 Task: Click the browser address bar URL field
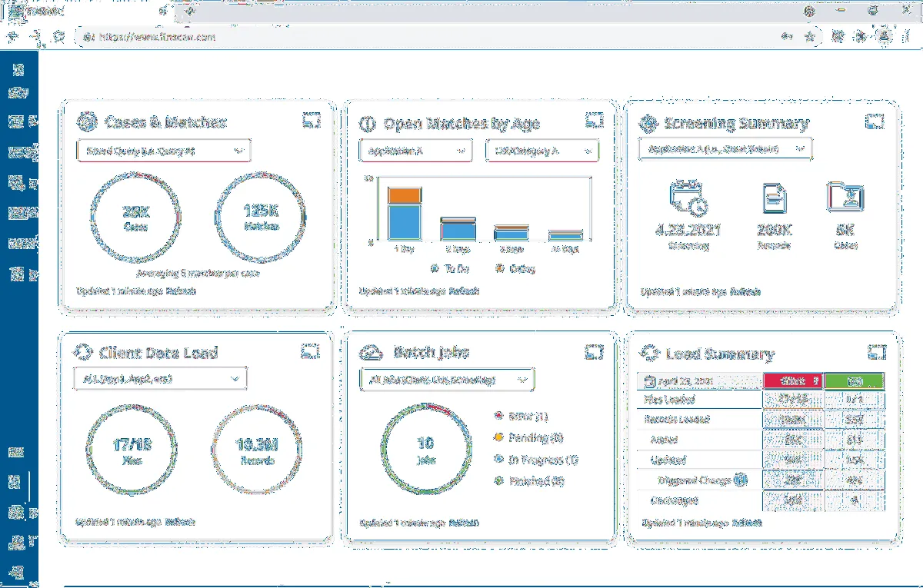pyautogui.click(x=385, y=36)
